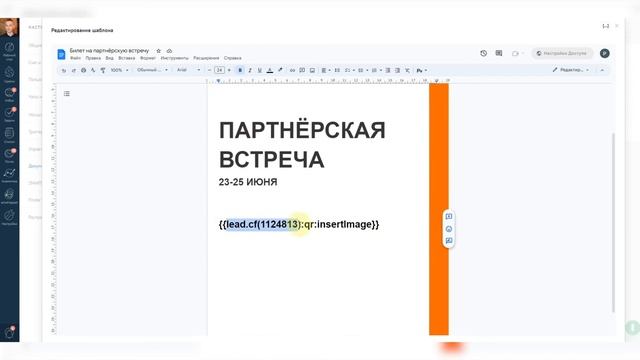Undo the last action in Docs toolbar
Viewport: 640px width, 360px height.
click(64, 70)
